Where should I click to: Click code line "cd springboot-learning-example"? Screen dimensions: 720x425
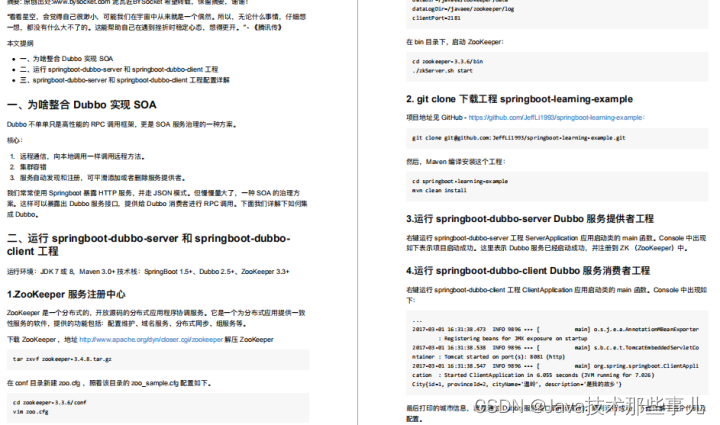click(460, 181)
